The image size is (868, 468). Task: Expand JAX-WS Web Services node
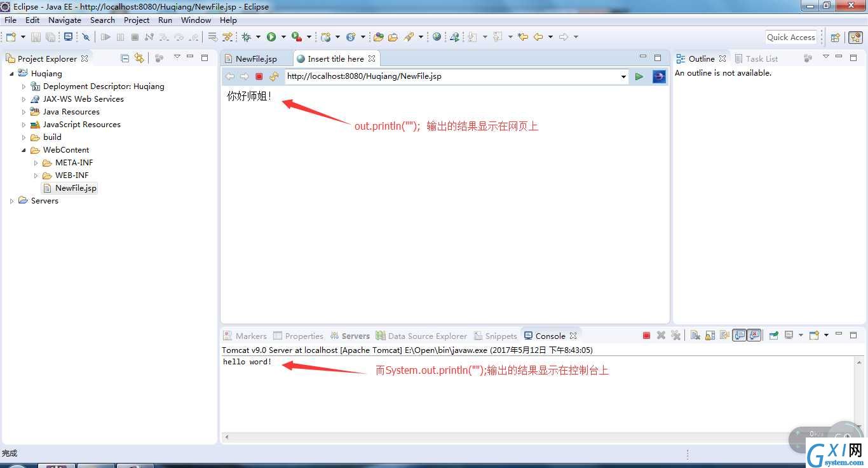[24, 99]
